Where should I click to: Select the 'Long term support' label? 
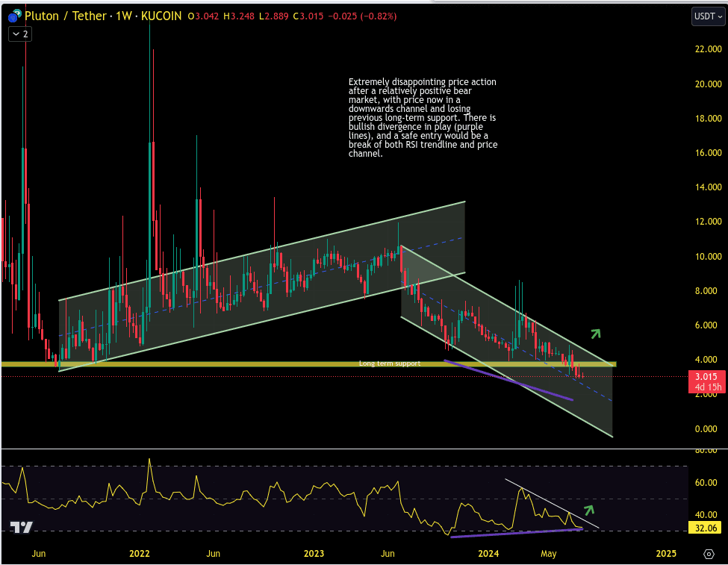[390, 363]
